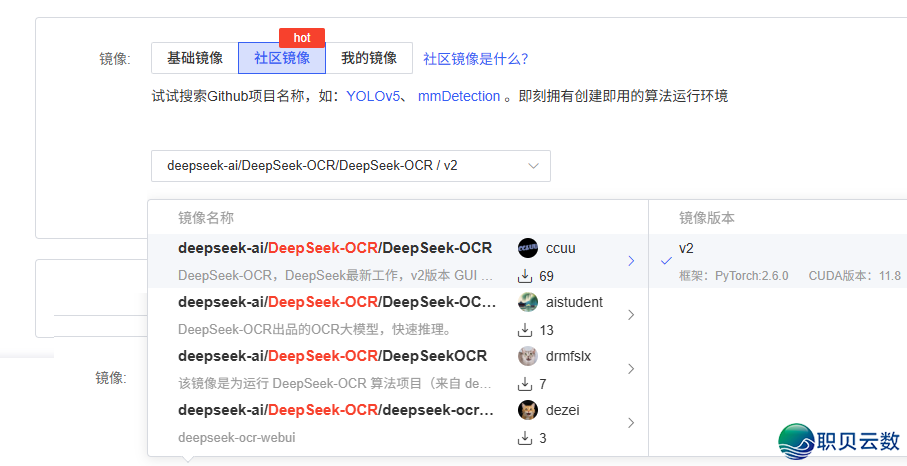This screenshot has height=466, width=907.
Task: Click the description 'deepseek-ocr-webui'
Action: pos(237,438)
